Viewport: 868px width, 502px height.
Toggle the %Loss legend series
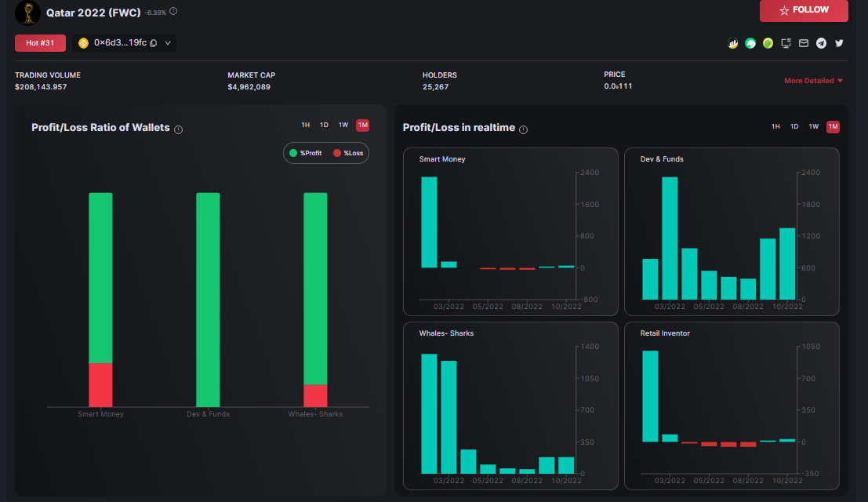coord(348,153)
